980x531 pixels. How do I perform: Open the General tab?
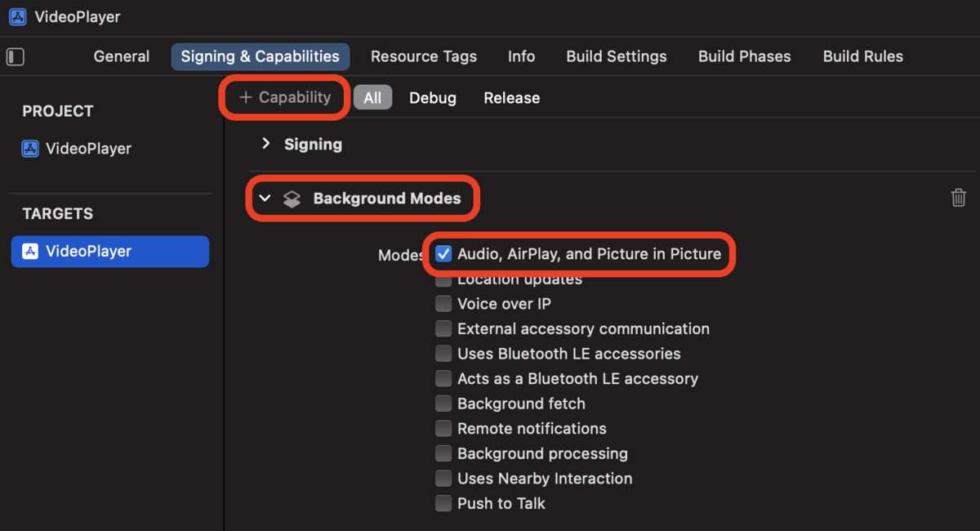pos(122,56)
